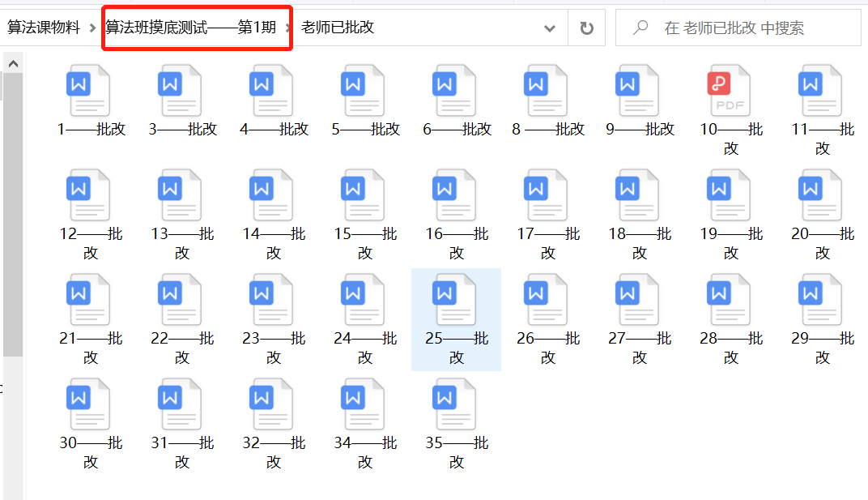
Task: Open the address bar dropdown chevron
Action: (x=550, y=27)
